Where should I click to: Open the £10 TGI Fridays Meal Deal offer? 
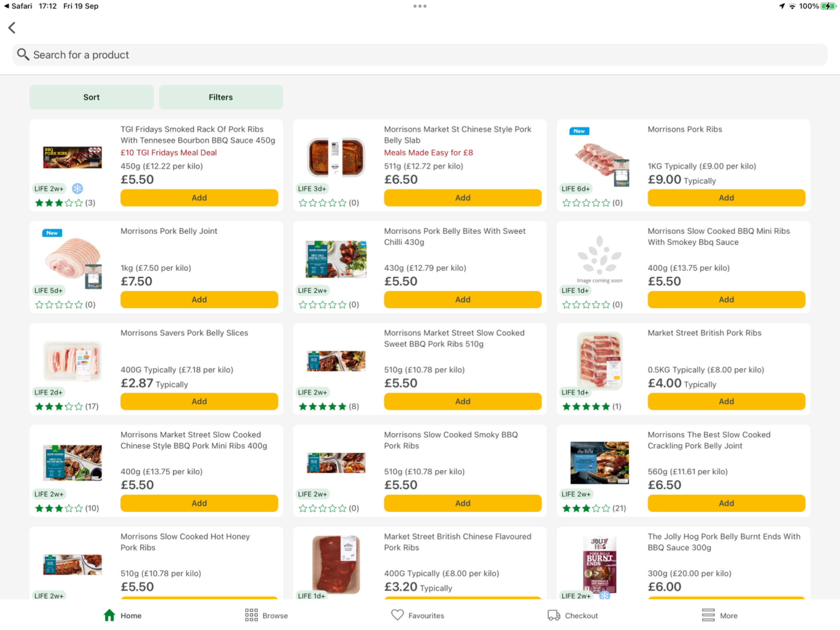169,153
